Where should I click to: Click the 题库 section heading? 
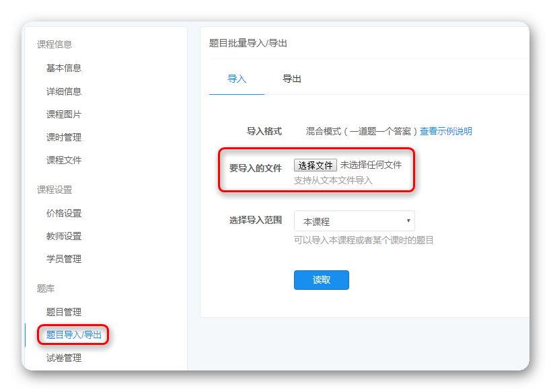pos(46,288)
